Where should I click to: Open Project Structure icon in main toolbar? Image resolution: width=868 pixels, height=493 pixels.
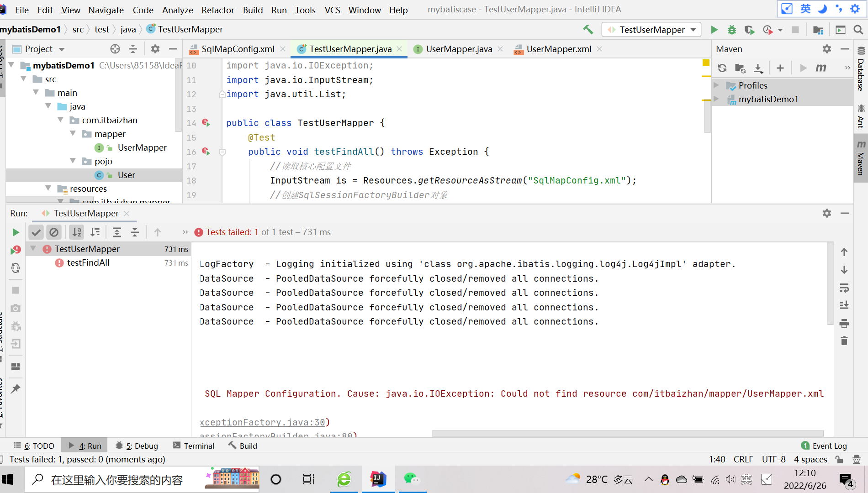click(x=818, y=30)
